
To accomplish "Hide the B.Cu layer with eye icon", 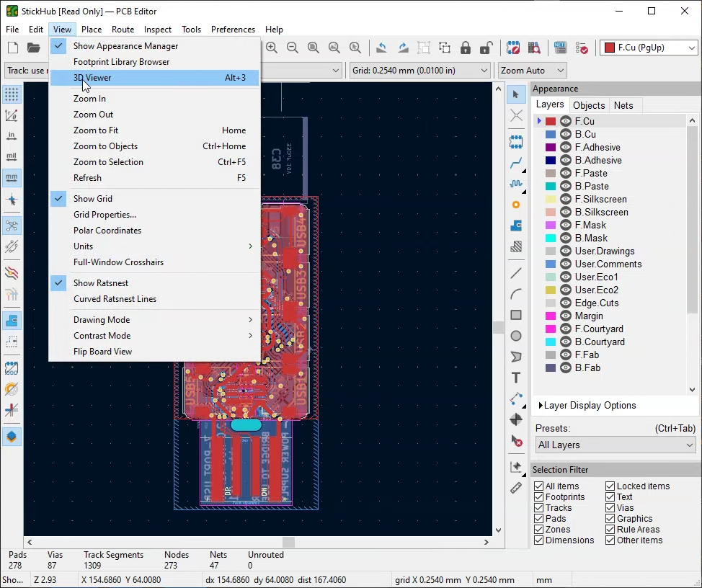I will (566, 135).
